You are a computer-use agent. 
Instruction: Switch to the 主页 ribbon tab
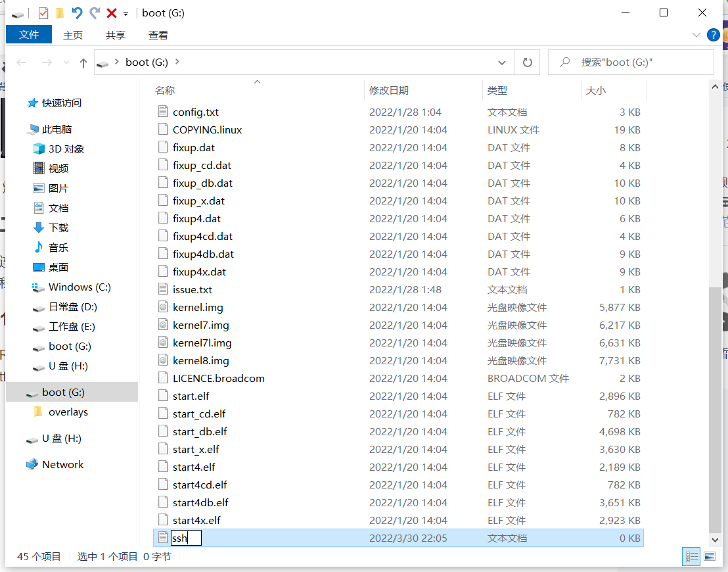click(x=73, y=36)
